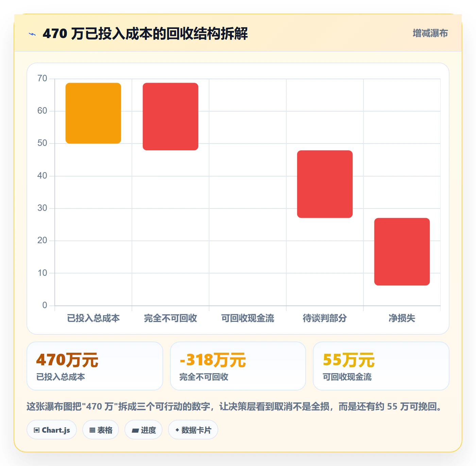This screenshot has height=466, width=476.
Task: Select the red 完全不可回收 bar in the chart
Action: pyautogui.click(x=170, y=116)
